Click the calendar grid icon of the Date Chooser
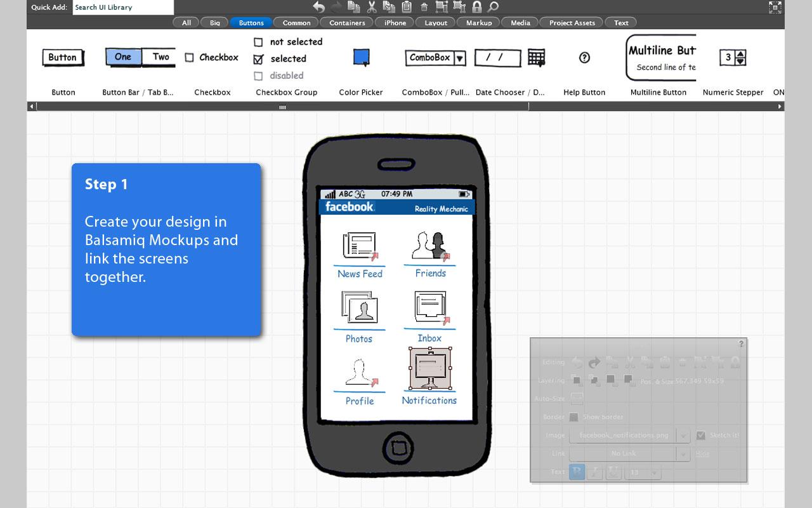 536,58
